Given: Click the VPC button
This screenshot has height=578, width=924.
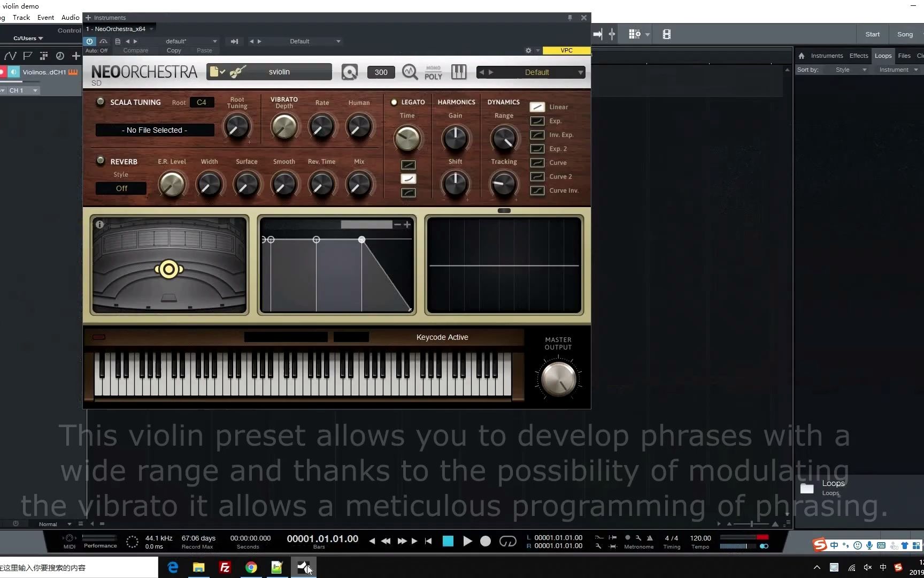Looking at the screenshot, I should coord(566,50).
